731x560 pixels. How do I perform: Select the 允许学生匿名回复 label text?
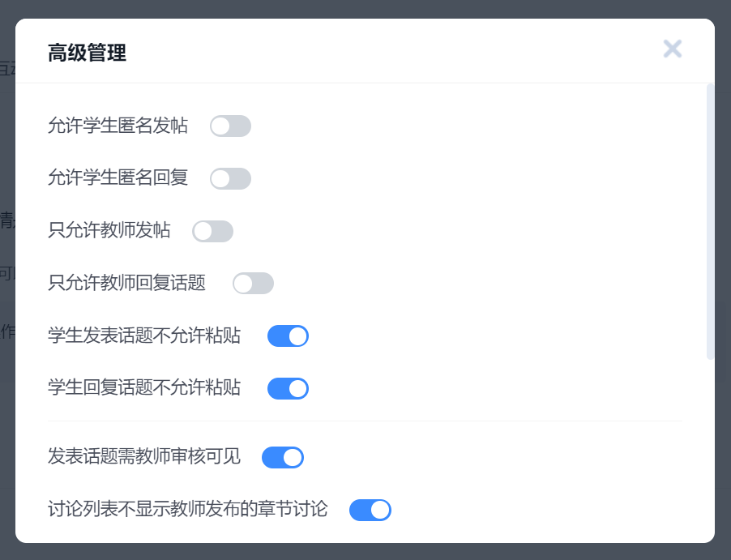pyautogui.click(x=118, y=178)
